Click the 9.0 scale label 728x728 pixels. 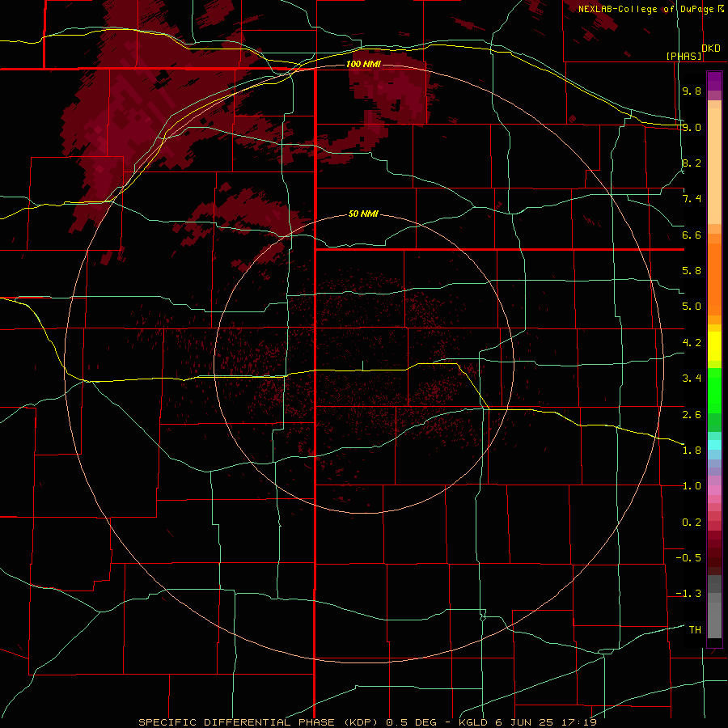click(692, 127)
